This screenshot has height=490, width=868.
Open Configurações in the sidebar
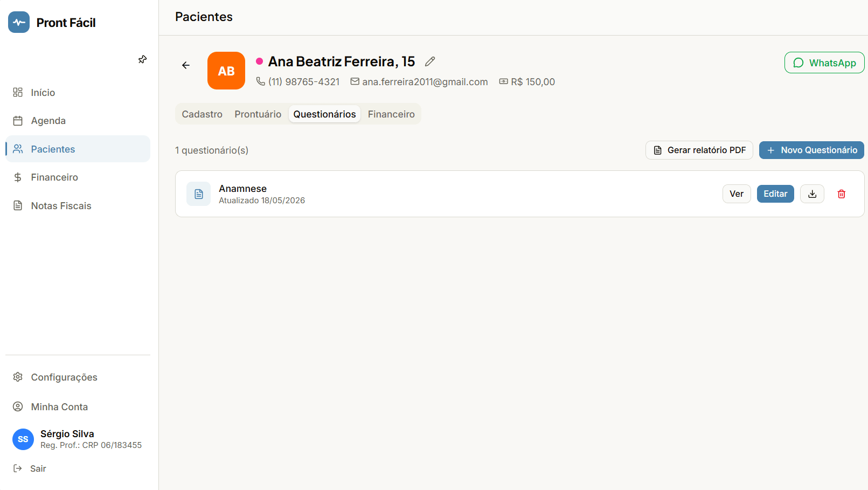point(78,377)
